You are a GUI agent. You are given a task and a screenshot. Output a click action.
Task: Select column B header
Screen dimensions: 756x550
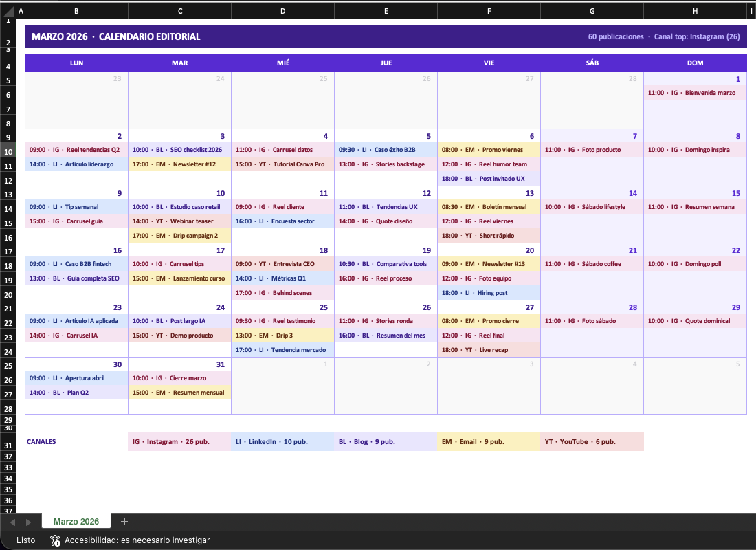[x=77, y=10]
